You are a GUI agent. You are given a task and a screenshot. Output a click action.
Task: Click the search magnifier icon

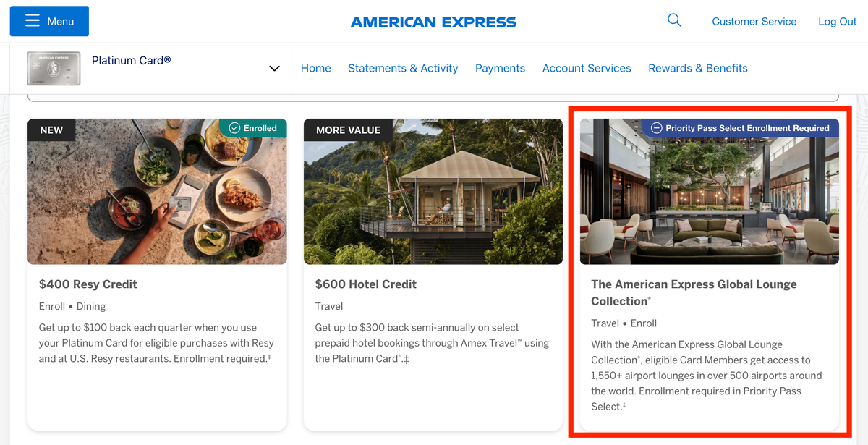(674, 21)
